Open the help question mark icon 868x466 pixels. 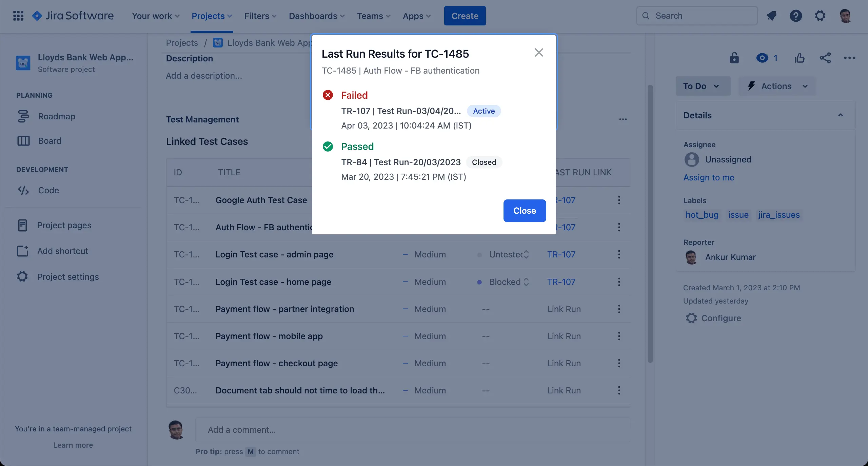coord(795,16)
